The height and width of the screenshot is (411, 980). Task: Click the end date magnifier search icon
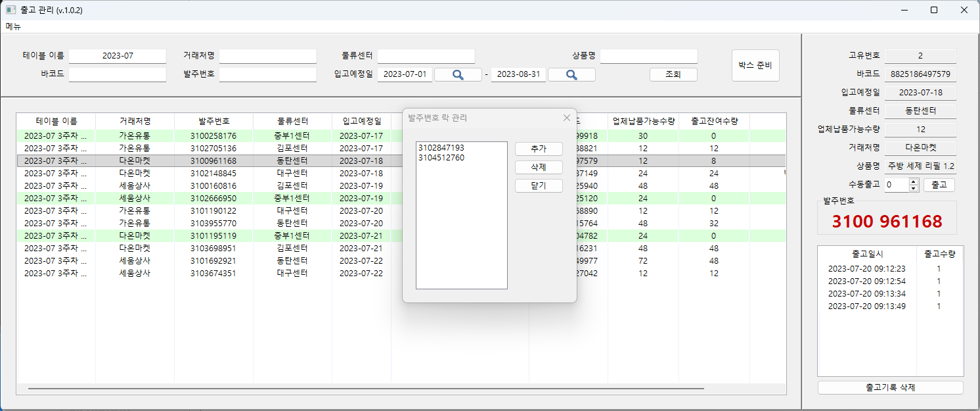571,75
